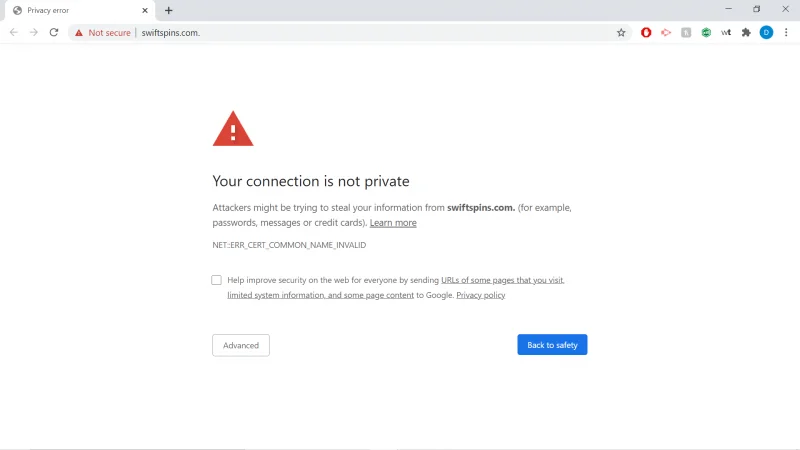The image size is (800, 450).
Task: Reload the page with the refresh icon
Action: click(54, 33)
